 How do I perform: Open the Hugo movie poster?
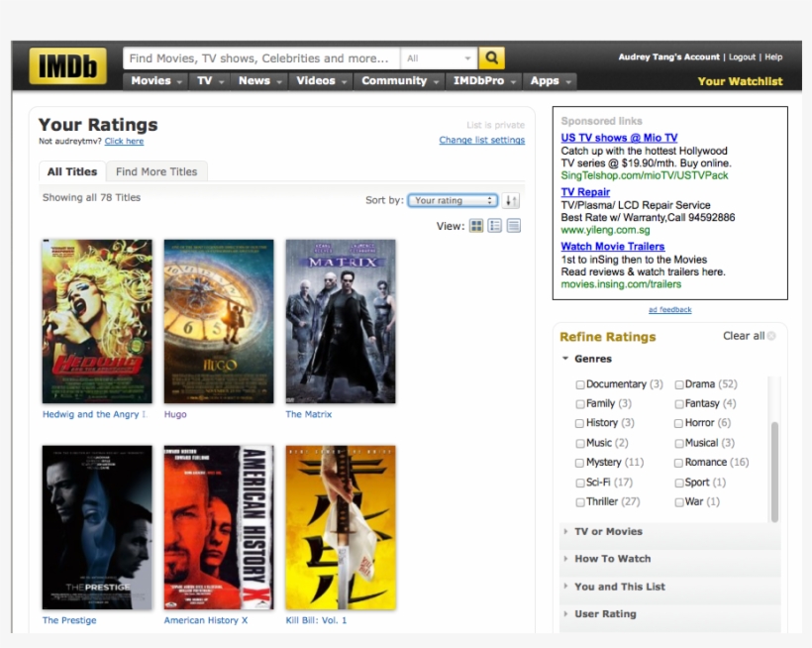coord(219,321)
